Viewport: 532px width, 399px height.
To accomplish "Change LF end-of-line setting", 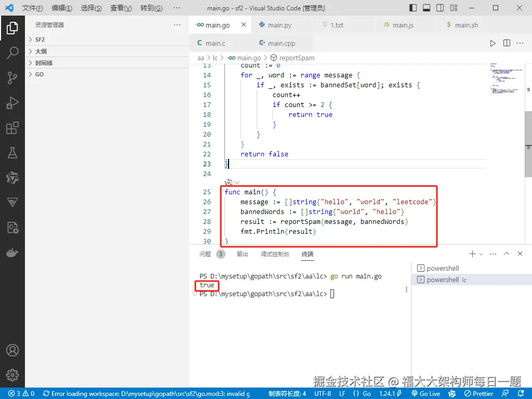I will tap(342, 394).
